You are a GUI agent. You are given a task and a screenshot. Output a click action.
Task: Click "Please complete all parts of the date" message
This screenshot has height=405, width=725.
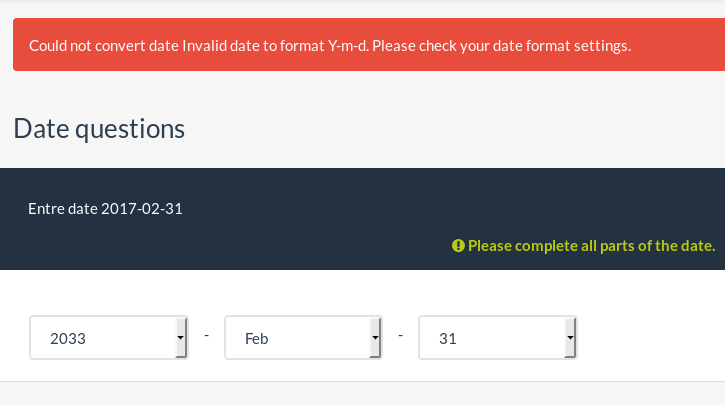591,246
